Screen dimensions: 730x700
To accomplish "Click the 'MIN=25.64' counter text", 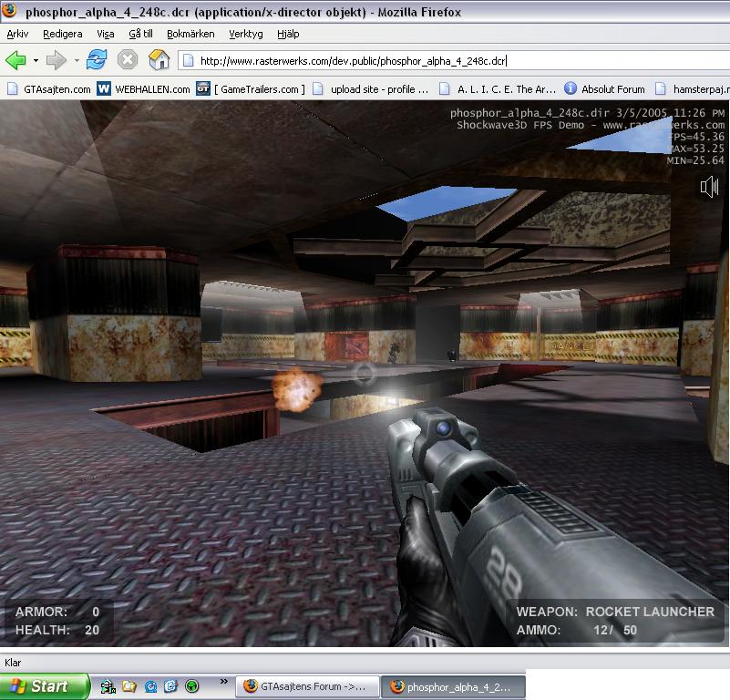I will [695, 160].
